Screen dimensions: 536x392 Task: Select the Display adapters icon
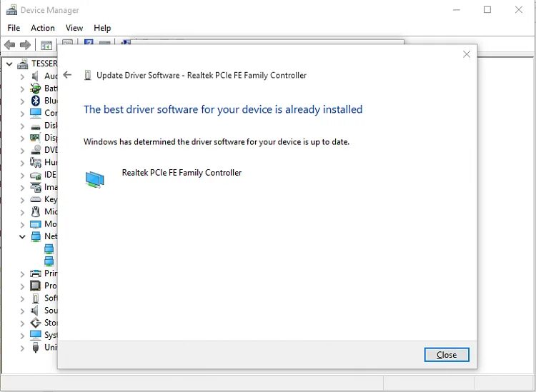(x=35, y=138)
